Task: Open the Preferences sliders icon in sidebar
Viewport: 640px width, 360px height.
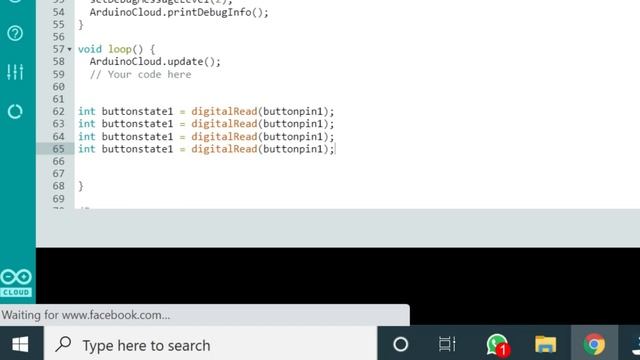Action: [x=15, y=72]
